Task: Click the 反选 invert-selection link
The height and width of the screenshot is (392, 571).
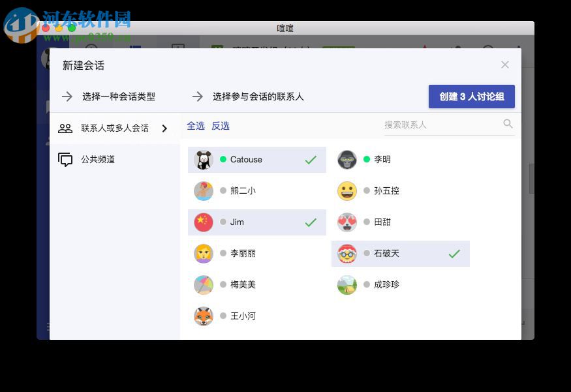Action: (x=221, y=125)
